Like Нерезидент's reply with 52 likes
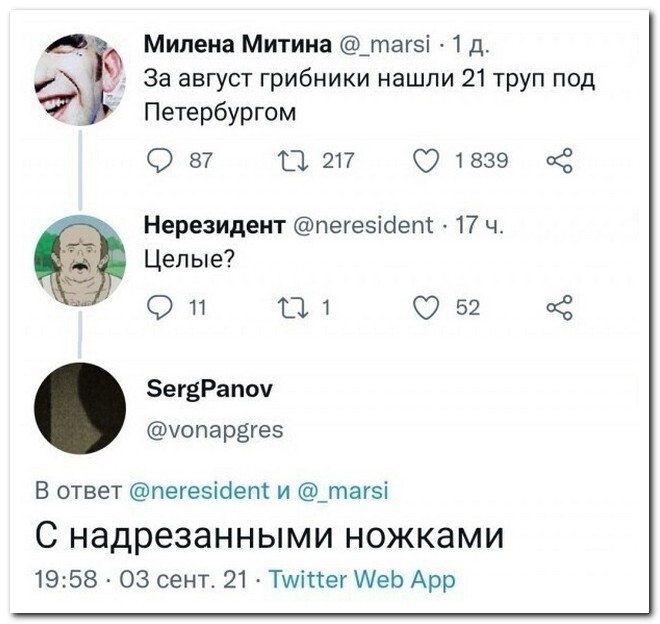This screenshot has height=624, width=660. tap(426, 308)
